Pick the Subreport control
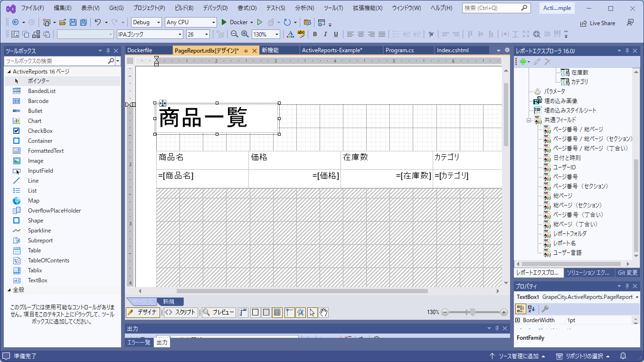The image size is (644, 362). tap(40, 241)
